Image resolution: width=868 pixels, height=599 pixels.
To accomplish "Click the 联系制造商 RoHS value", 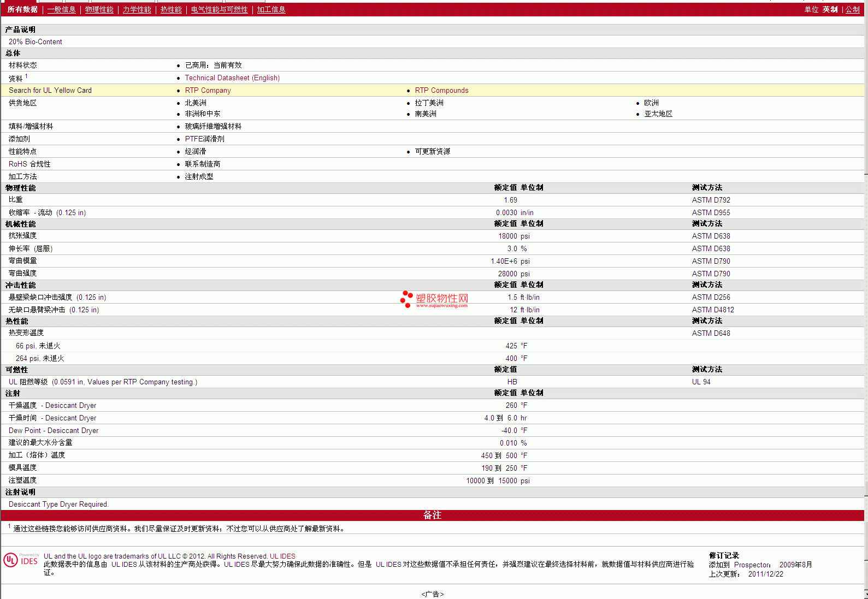I will coord(203,164).
